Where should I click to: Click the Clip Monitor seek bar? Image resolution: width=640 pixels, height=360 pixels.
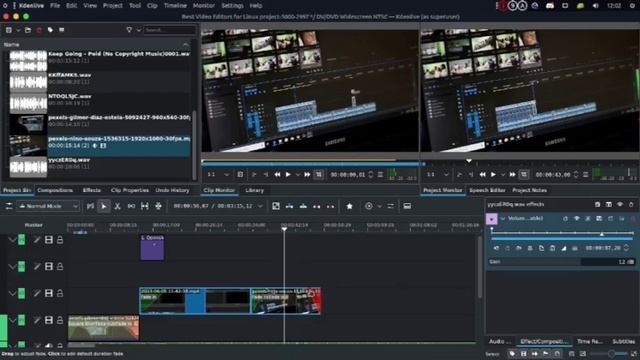coord(310,164)
